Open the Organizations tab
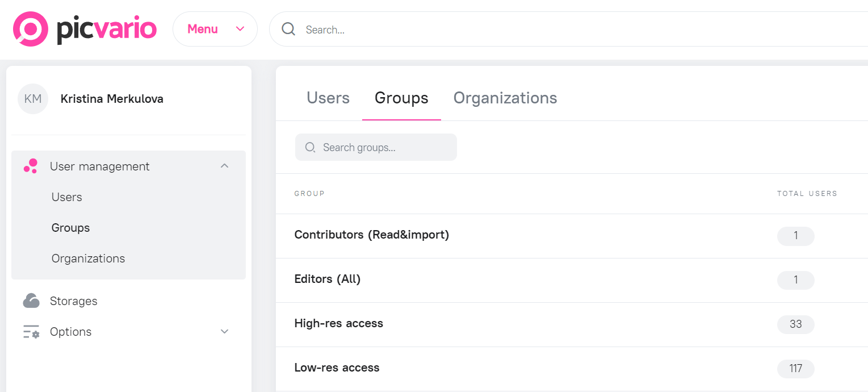The image size is (868, 392). 504,98
